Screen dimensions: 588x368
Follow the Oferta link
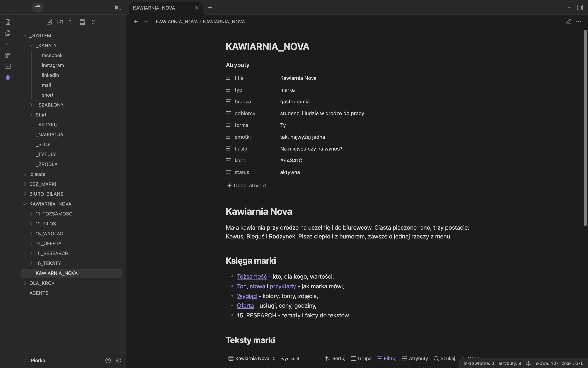[x=245, y=306]
